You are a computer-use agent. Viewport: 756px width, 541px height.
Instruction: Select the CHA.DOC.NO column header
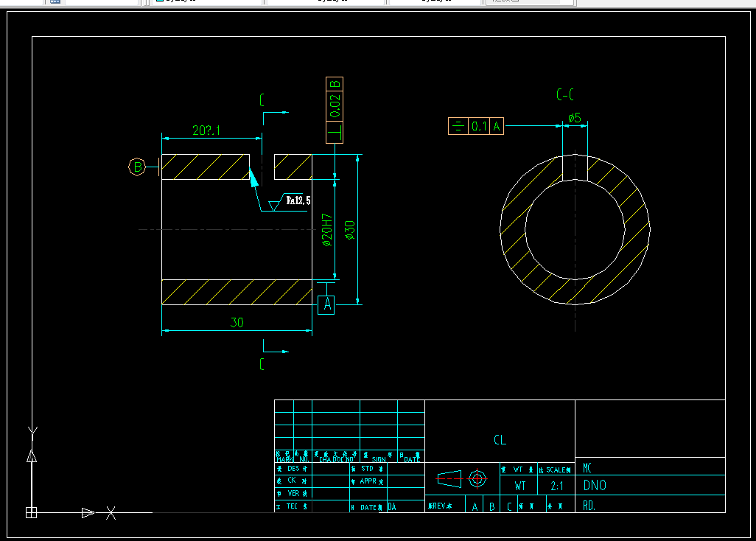click(336, 459)
